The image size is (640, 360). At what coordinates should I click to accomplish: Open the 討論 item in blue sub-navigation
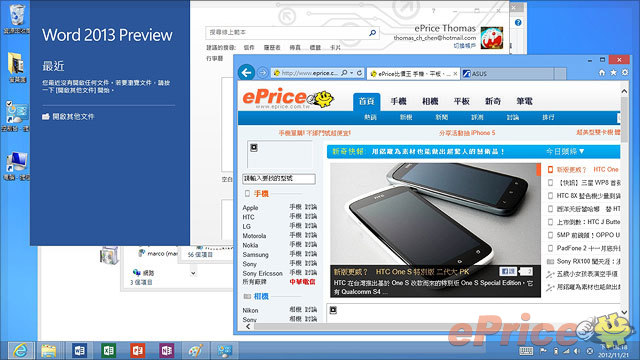[x=513, y=117]
